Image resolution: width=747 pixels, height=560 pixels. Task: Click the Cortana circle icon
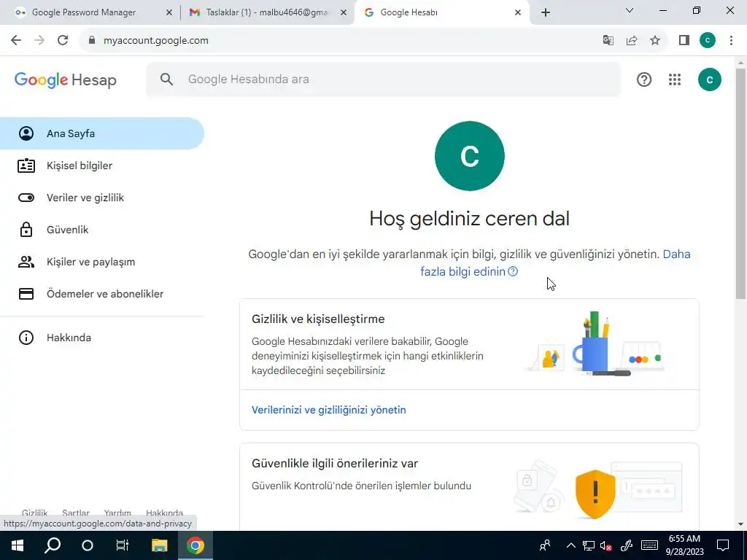pos(88,545)
